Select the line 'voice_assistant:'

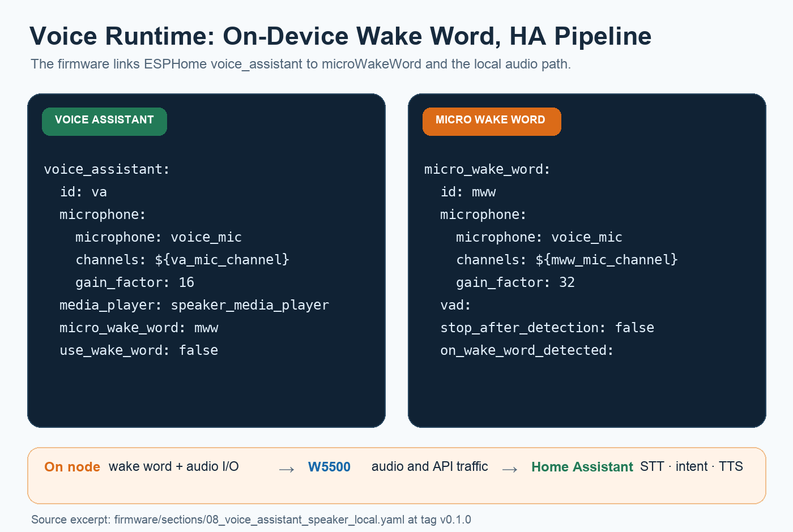click(x=106, y=169)
